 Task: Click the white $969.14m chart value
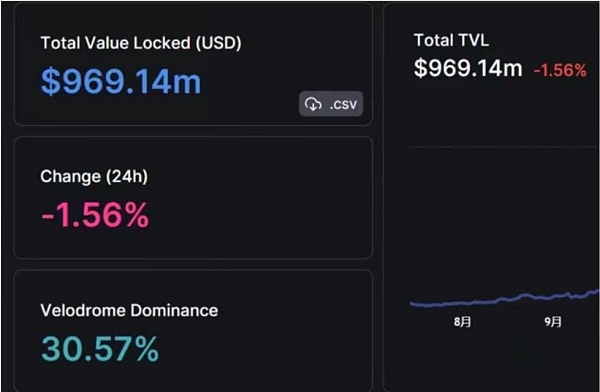(468, 69)
